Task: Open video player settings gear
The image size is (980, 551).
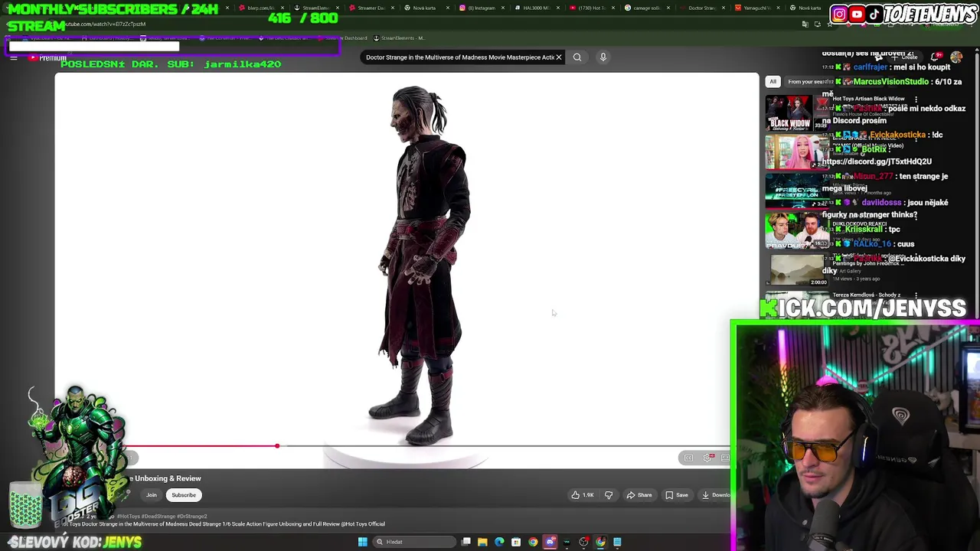Action: 708,458
